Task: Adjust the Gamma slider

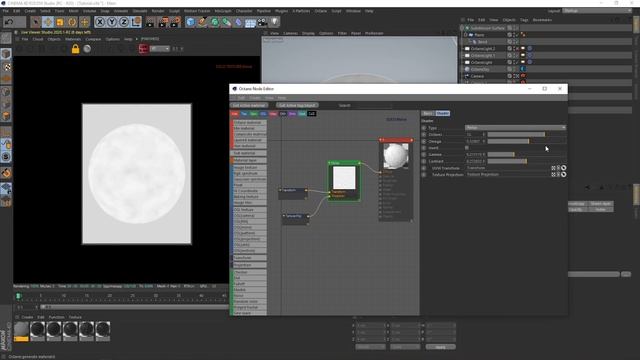Action: coord(527,155)
